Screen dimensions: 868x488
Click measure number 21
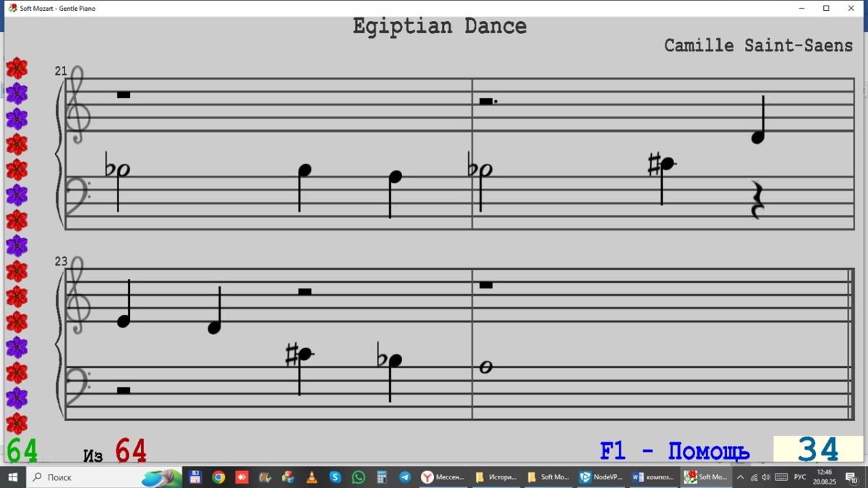click(61, 71)
